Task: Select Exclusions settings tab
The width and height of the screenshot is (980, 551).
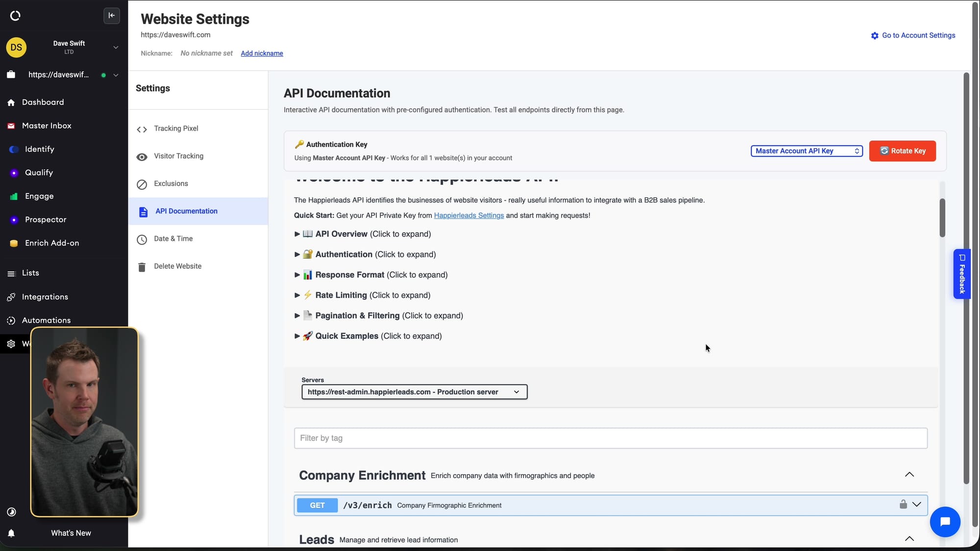Action: (x=198, y=184)
